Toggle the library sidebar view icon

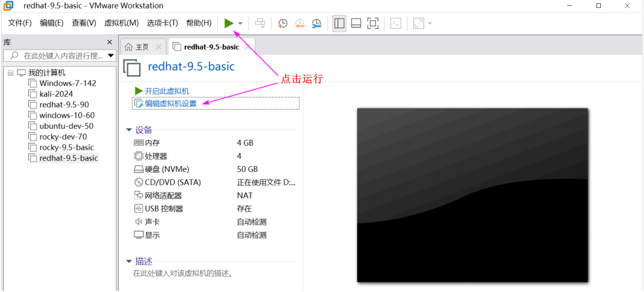tap(339, 24)
